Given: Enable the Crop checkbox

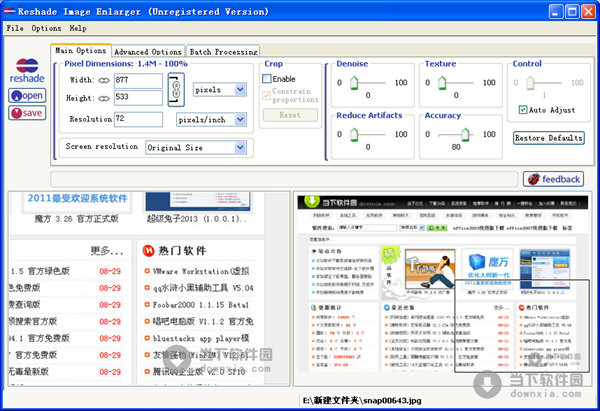Looking at the screenshot, I should (267, 79).
